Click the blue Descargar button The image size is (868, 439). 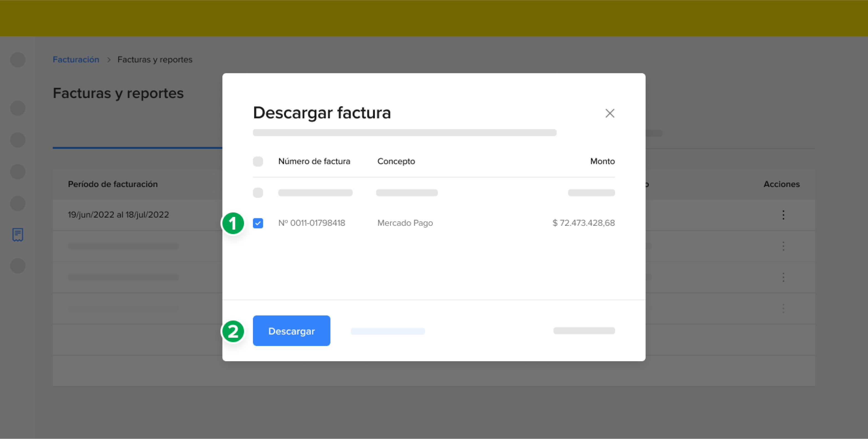click(x=291, y=330)
